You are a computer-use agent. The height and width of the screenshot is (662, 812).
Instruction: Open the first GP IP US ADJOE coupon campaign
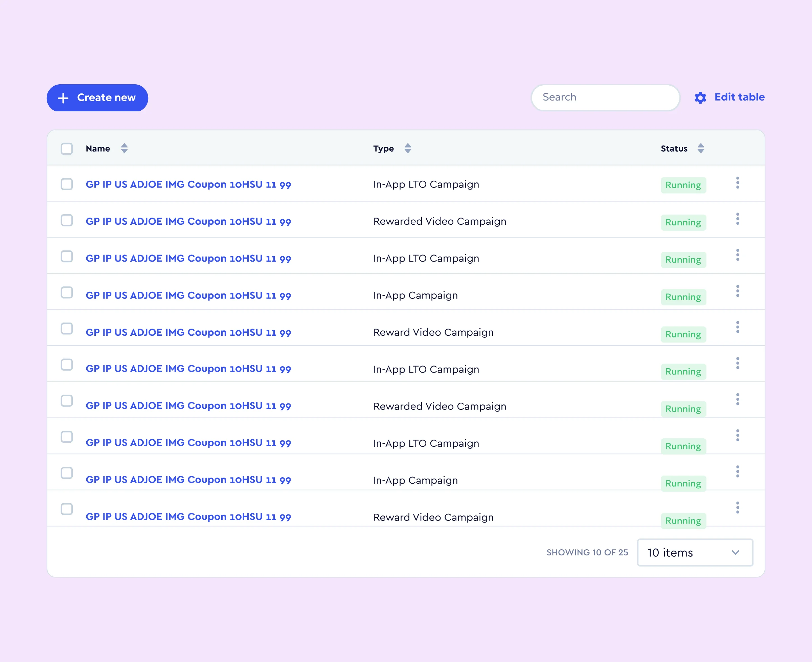pyautogui.click(x=188, y=184)
